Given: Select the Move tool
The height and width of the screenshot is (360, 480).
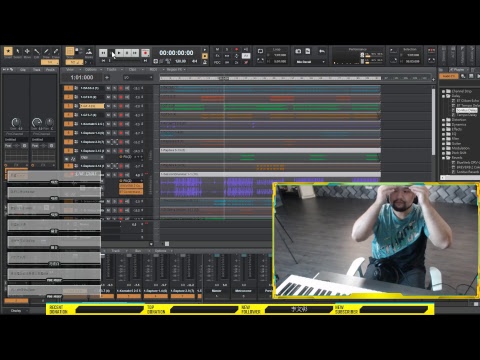Looking at the screenshot, I should pos(27,51).
